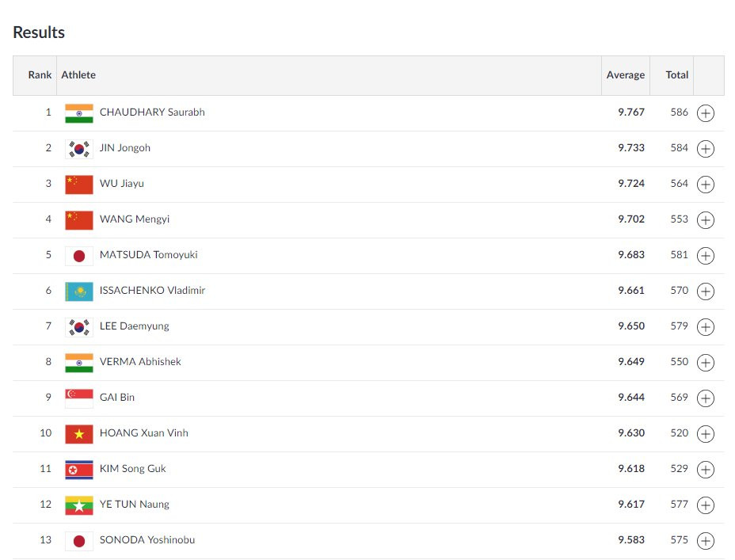The width and height of the screenshot is (735, 560).
Task: Expand WANG Mengyi's score breakdown
Action: coord(705,220)
